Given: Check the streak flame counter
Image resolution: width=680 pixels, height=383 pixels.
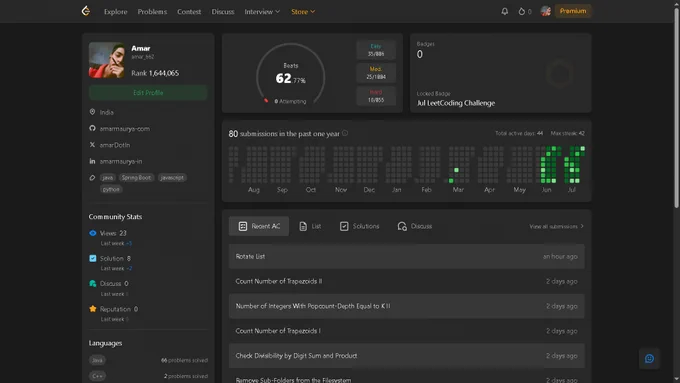Looking at the screenshot, I should point(524,11).
